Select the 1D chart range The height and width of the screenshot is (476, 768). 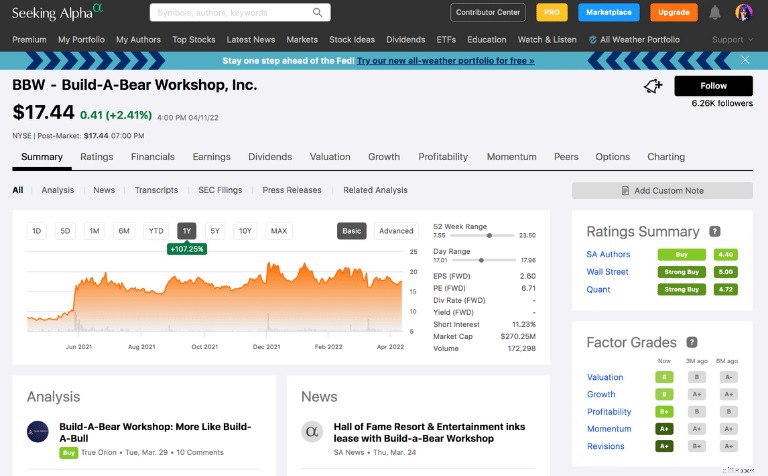(x=37, y=231)
